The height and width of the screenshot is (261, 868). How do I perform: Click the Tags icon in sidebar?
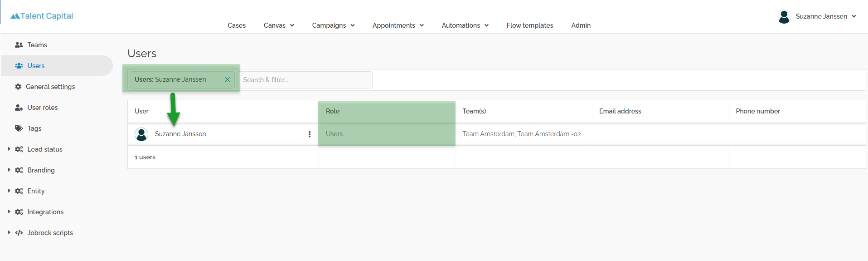coord(19,128)
